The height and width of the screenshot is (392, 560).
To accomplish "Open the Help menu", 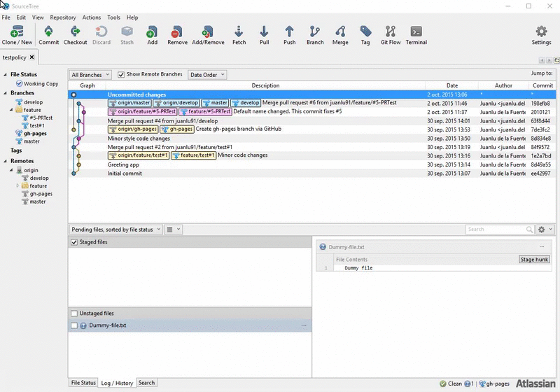I will (x=132, y=17).
